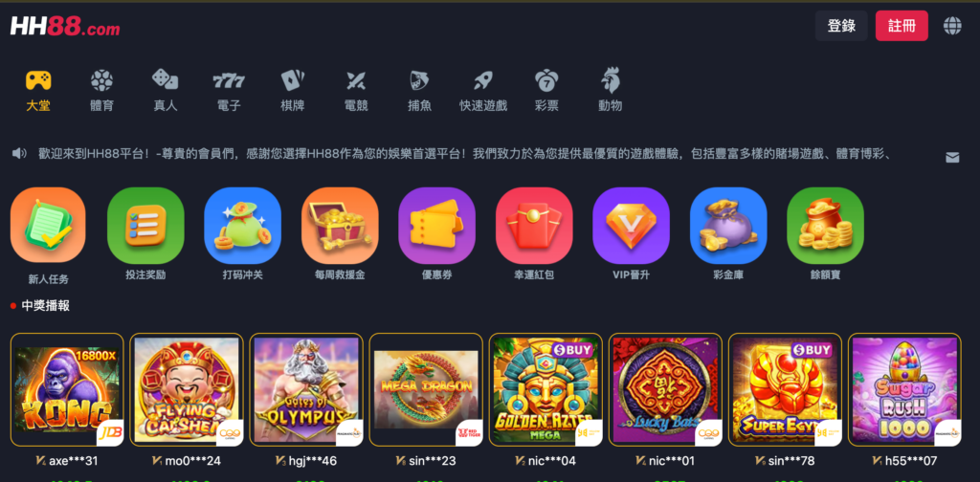Open the globe language selector icon
Screen dimensions: 980x482
coord(952,26)
